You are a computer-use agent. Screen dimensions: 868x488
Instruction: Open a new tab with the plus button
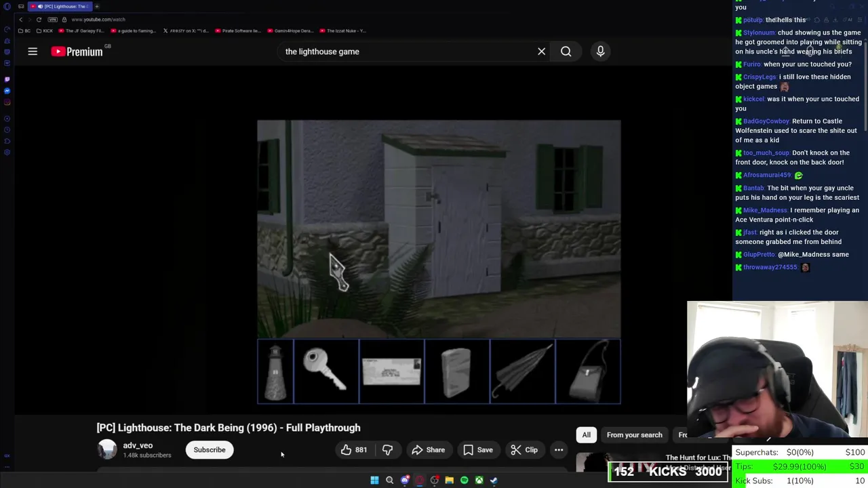click(x=97, y=6)
